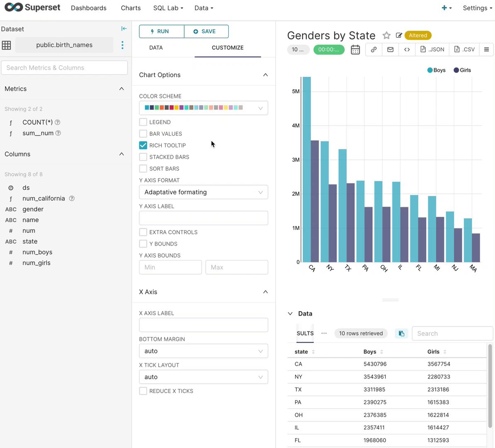The height and width of the screenshot is (448, 495).
Task: Collapse the dataset panel arrow icon
Action: point(124,29)
